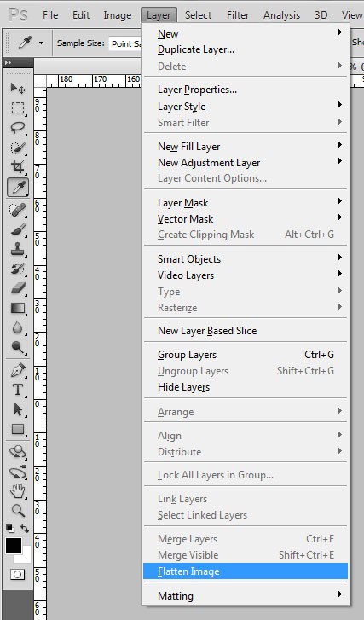
Task: Open the black foreground color swatch
Action: click(x=13, y=546)
